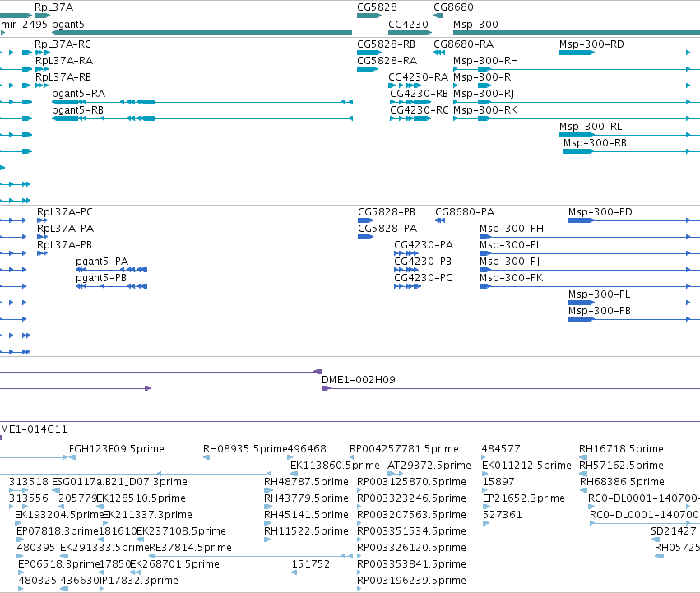The height and width of the screenshot is (593, 700).
Task: Open the CG4230 gene label
Action: 408,24
